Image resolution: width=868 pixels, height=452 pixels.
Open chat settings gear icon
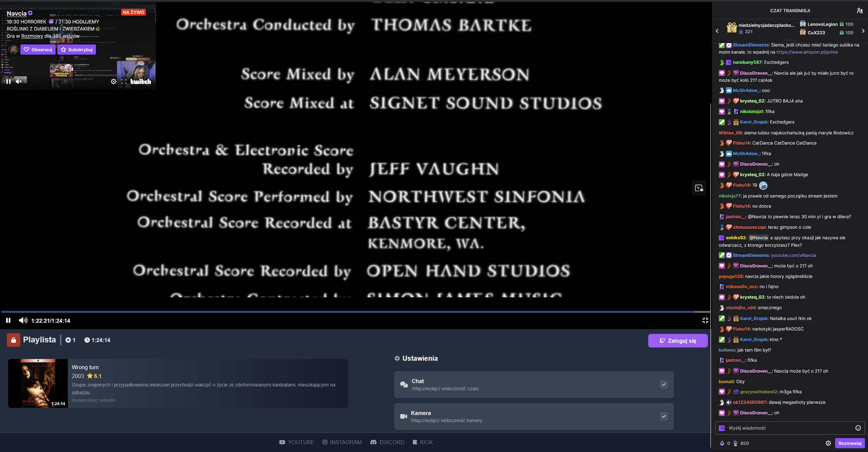point(828,443)
